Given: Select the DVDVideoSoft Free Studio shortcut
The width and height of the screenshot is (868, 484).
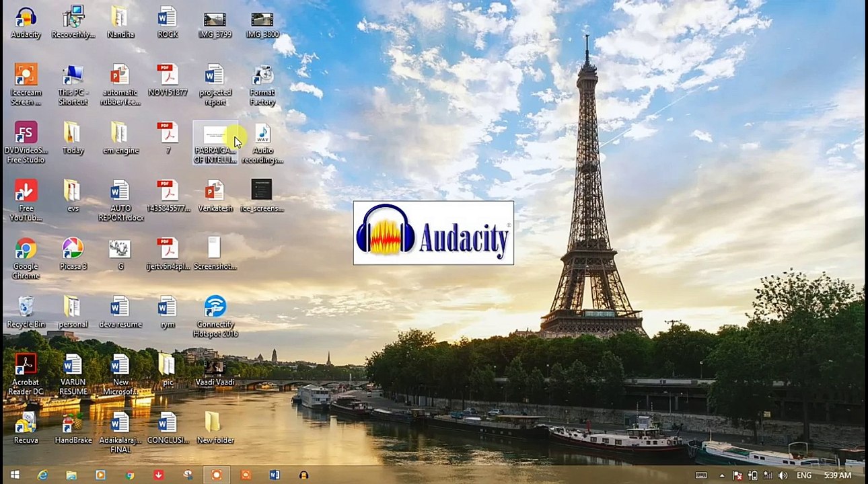Looking at the screenshot, I should click(26, 143).
